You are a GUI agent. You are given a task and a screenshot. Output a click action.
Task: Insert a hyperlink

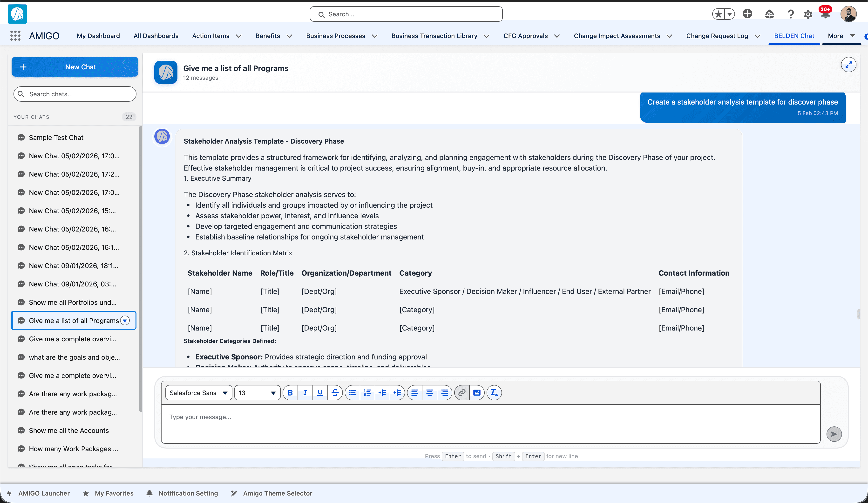[x=462, y=393]
